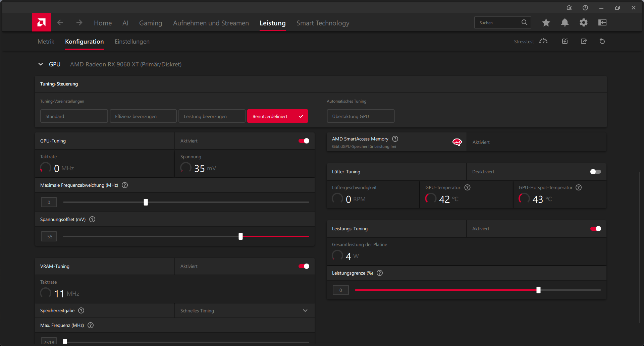
Task: Open the Gaming tab
Action: coord(151,23)
